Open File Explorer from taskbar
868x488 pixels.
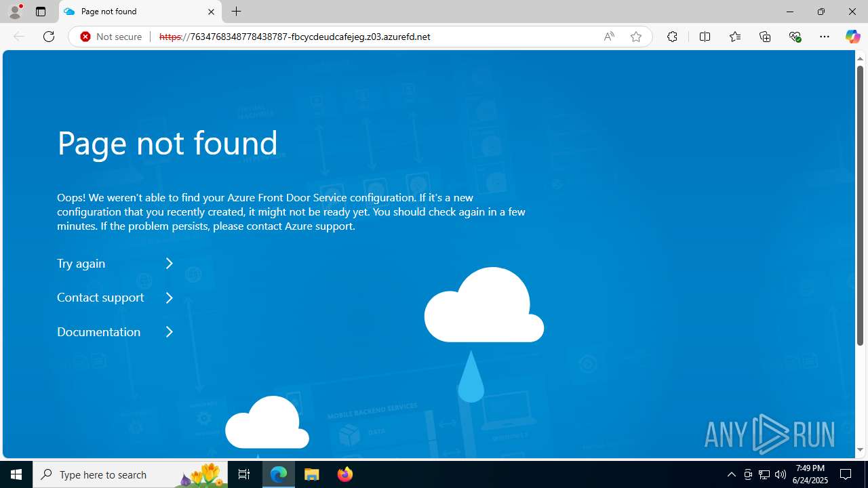tap(312, 474)
